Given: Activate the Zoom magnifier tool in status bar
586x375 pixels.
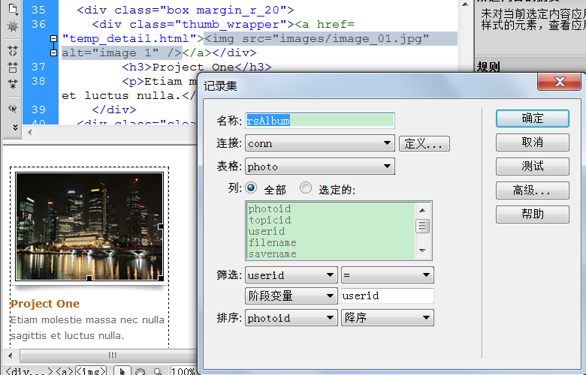Looking at the screenshot, I should click(x=158, y=371).
